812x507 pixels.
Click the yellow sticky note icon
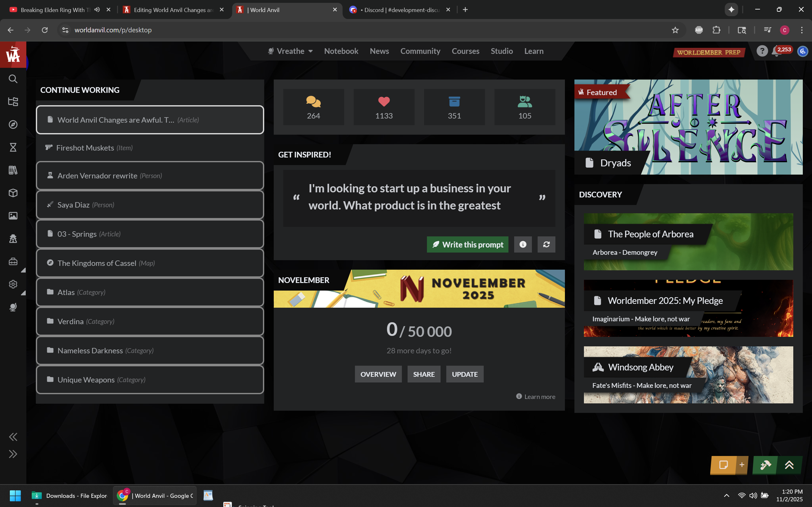pos(723,465)
